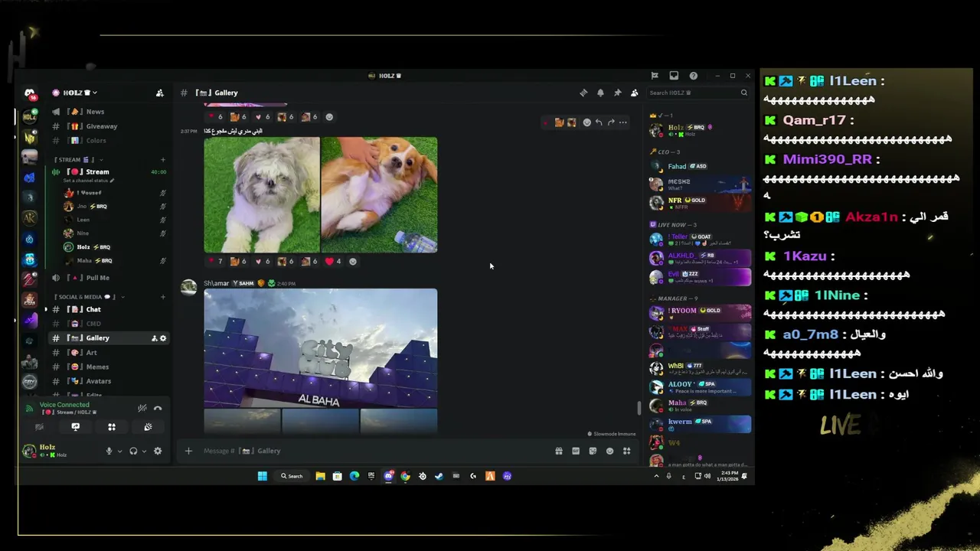Open the sticker picker
The image size is (980, 551).
(x=593, y=451)
